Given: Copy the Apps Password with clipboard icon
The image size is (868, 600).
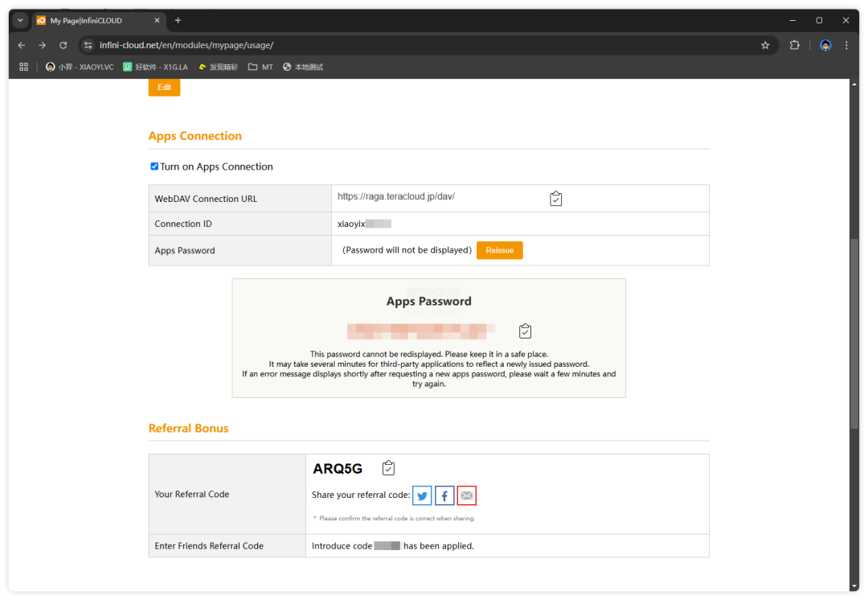Looking at the screenshot, I should click(525, 331).
